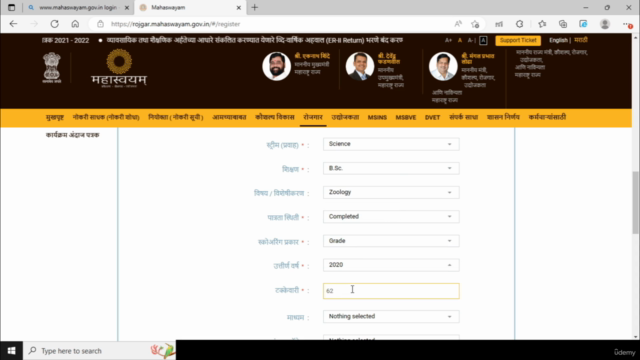The image size is (640, 360).
Task: Go back to the previous page
Action: pos(13,24)
